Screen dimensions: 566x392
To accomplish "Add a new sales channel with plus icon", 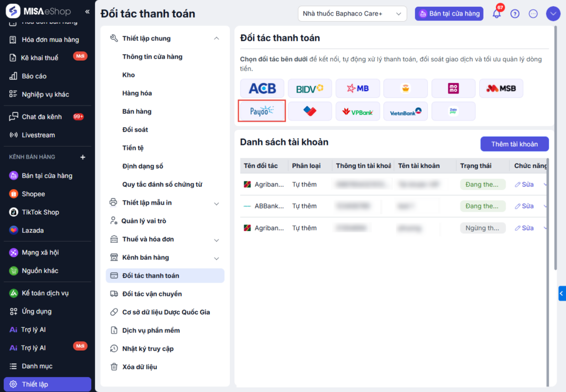I will pos(83,157).
